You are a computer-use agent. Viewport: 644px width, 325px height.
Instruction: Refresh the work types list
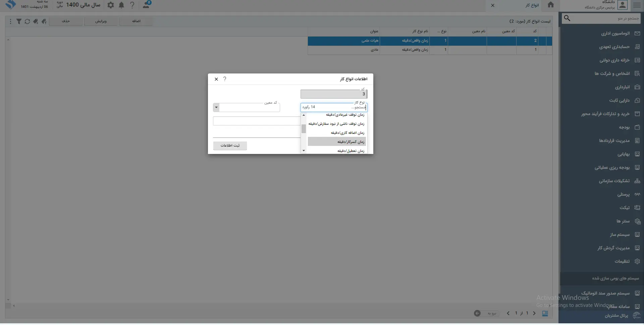27,21
